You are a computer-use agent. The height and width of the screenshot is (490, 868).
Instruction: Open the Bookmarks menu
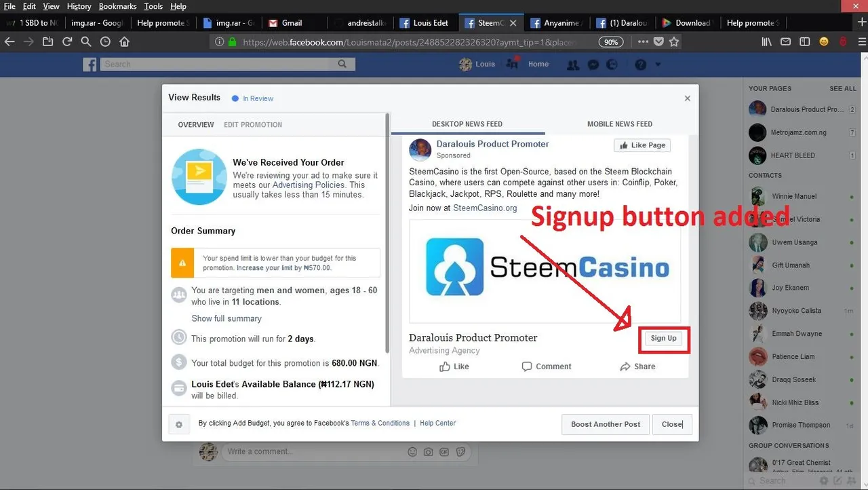pos(117,6)
